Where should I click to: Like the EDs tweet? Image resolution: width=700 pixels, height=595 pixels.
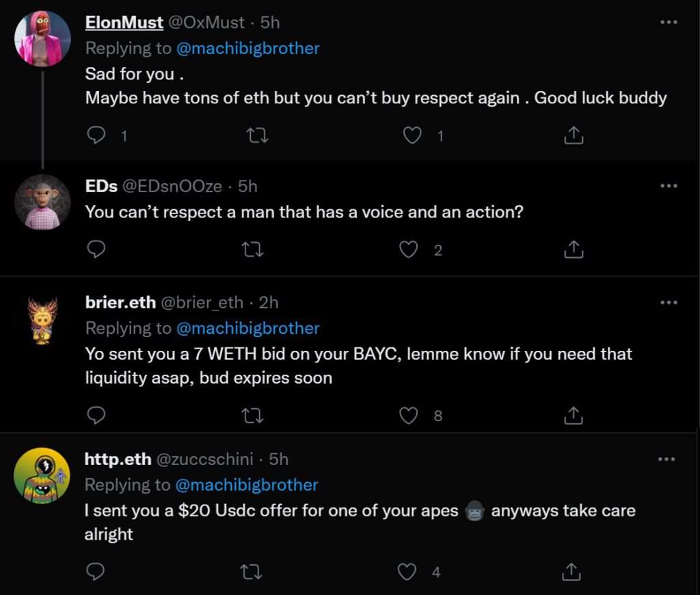409,250
